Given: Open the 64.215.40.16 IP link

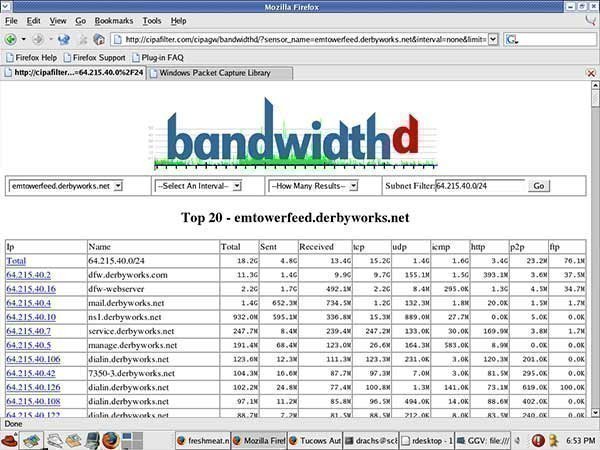Looking at the screenshot, I should coord(30,289).
